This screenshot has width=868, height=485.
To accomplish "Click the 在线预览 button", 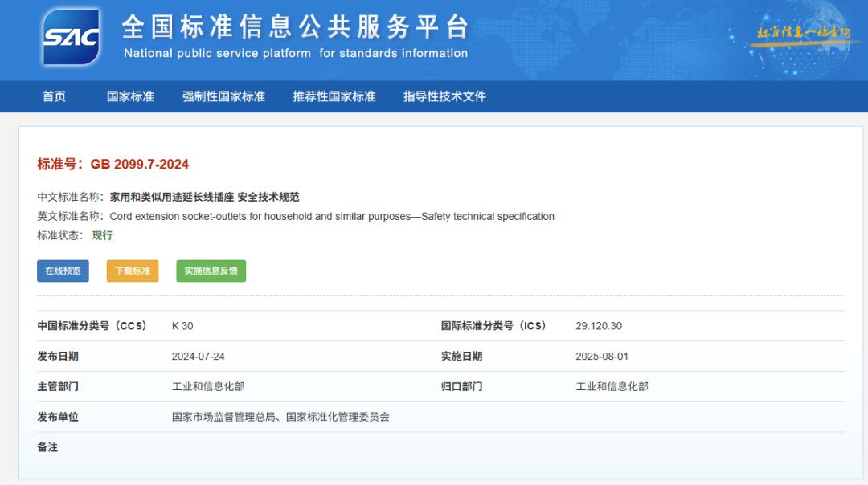I will [63, 271].
